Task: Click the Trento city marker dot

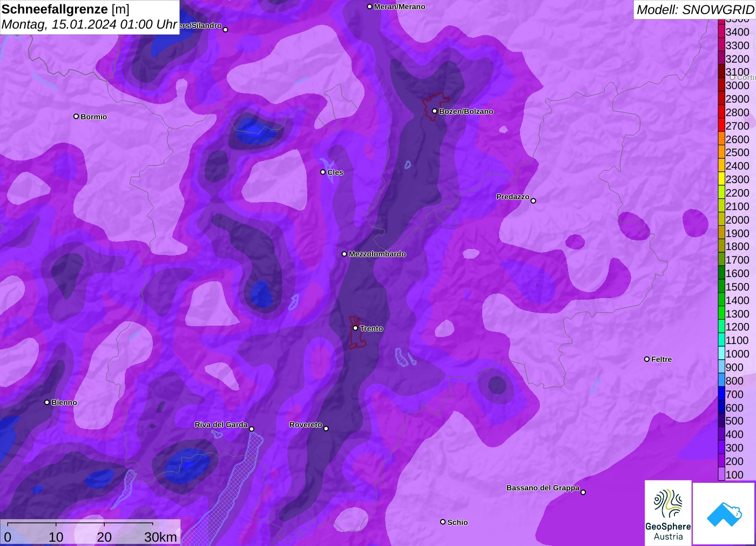Action: point(355,328)
